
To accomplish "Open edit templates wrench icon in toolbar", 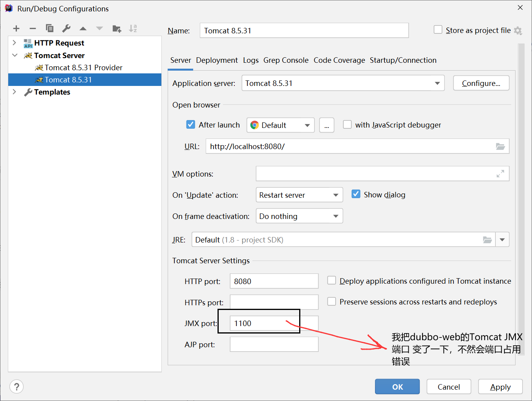I will point(66,28).
